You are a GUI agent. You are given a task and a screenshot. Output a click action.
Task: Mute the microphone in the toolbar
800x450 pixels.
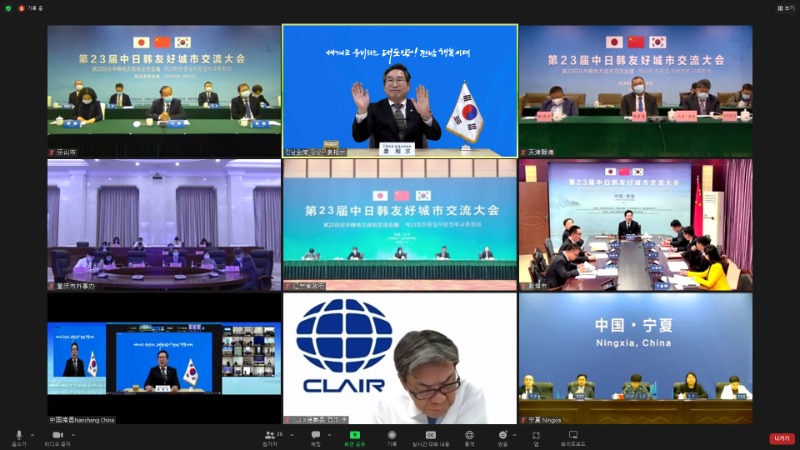tap(19, 435)
